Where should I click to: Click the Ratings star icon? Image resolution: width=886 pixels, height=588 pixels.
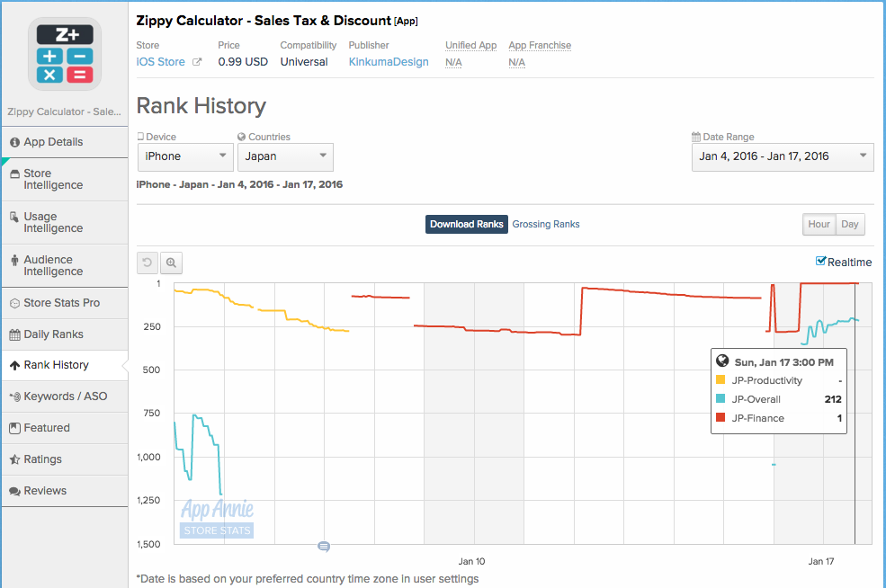[x=14, y=459]
